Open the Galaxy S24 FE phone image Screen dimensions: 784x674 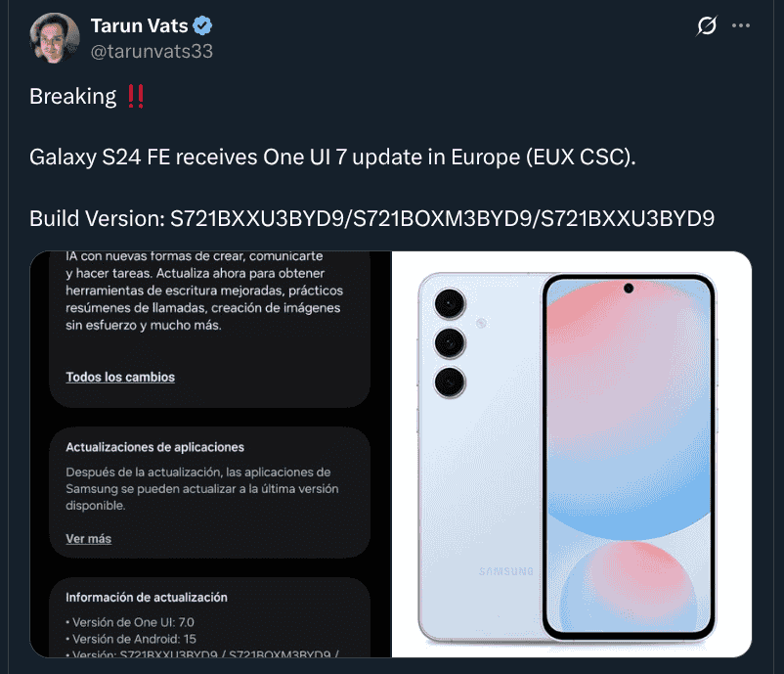(572, 454)
